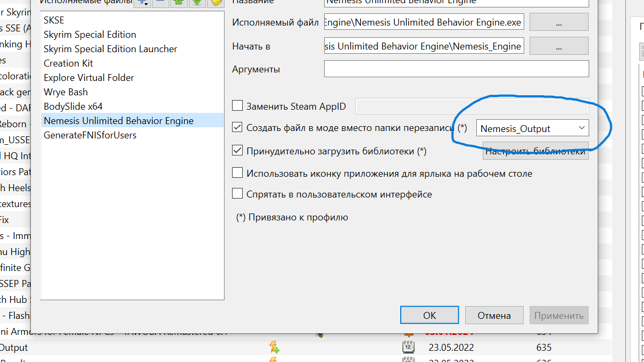Enable the Заменить Steam AppID checkbox

pos(237,106)
